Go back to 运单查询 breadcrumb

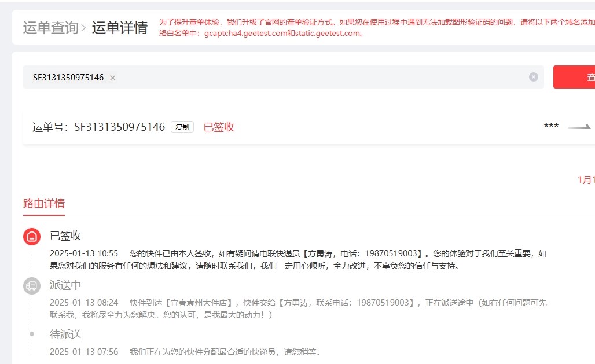[x=50, y=28]
